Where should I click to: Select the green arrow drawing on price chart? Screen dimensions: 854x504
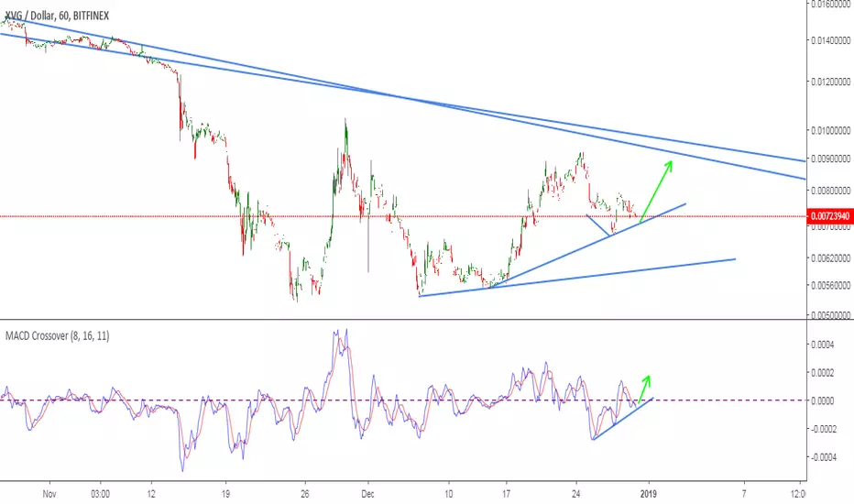click(656, 192)
